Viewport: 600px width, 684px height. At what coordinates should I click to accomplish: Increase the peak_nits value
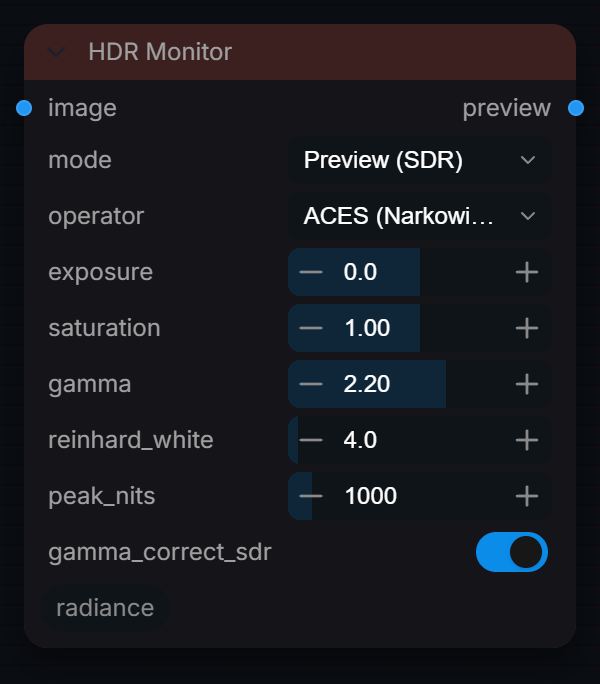click(527, 496)
